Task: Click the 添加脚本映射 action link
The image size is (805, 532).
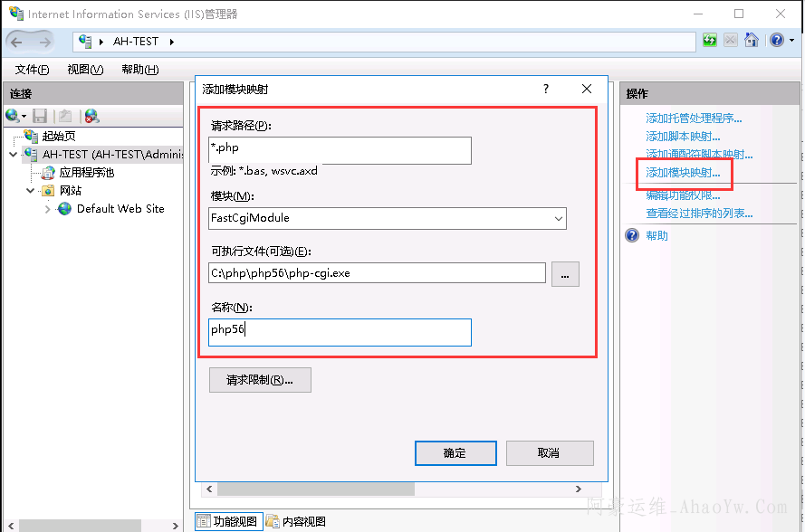Action: [683, 137]
